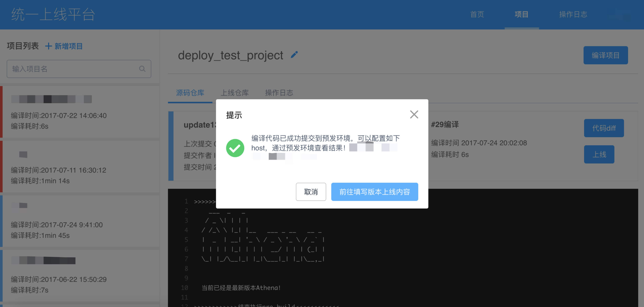Switch to the 源码仓库 tab
Image resolution: width=644 pixels, height=307 pixels.
190,93
